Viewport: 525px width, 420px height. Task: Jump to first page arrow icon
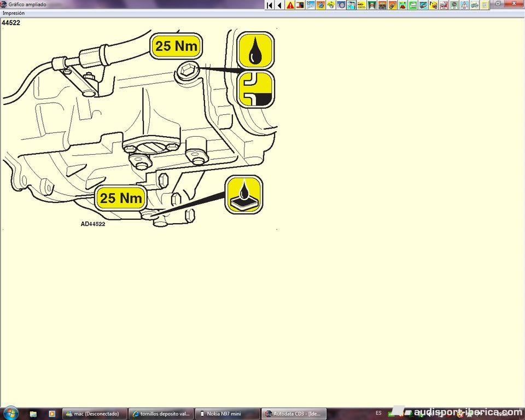pos(269,5)
